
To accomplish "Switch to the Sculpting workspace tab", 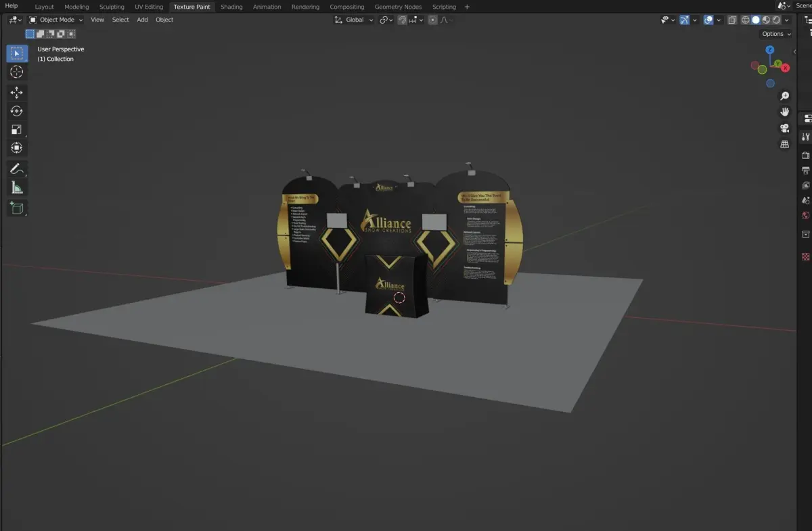I will [112, 7].
